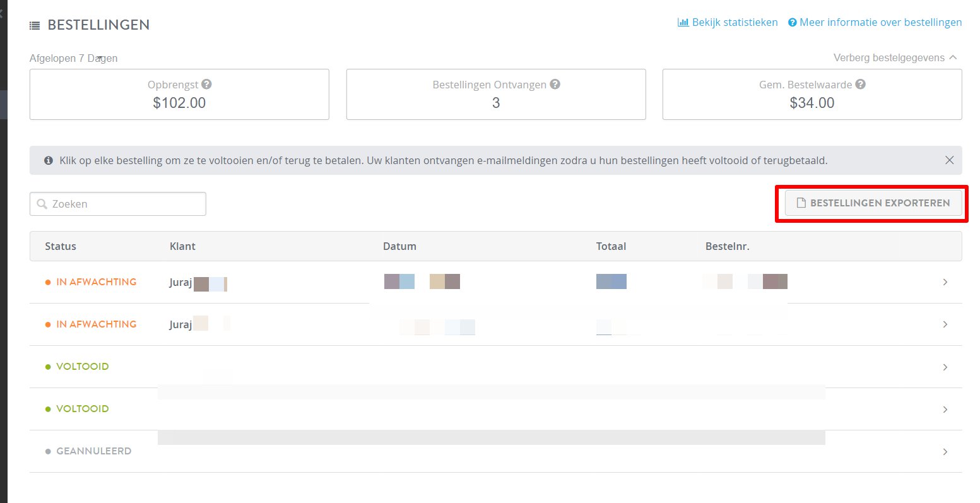
Task: Click the help icon next to Gem. Bestelwaarde
Action: click(x=860, y=84)
